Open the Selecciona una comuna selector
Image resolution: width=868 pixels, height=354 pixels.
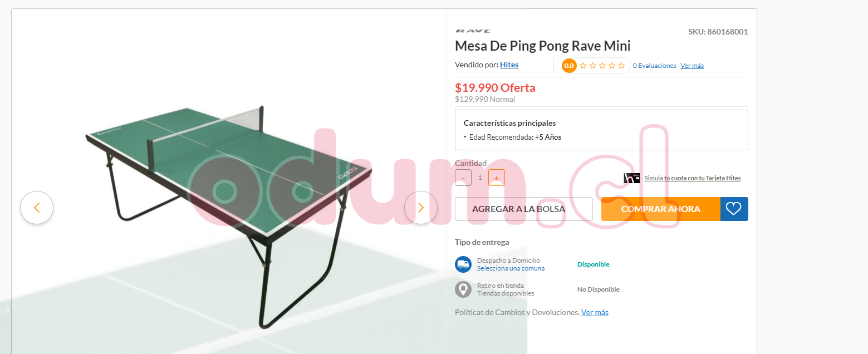511,268
